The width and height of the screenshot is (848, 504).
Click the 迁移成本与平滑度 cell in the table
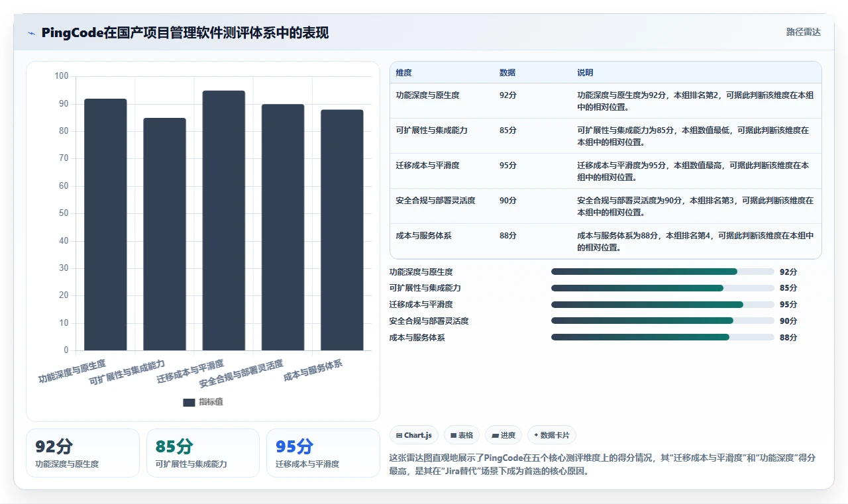[427, 166]
